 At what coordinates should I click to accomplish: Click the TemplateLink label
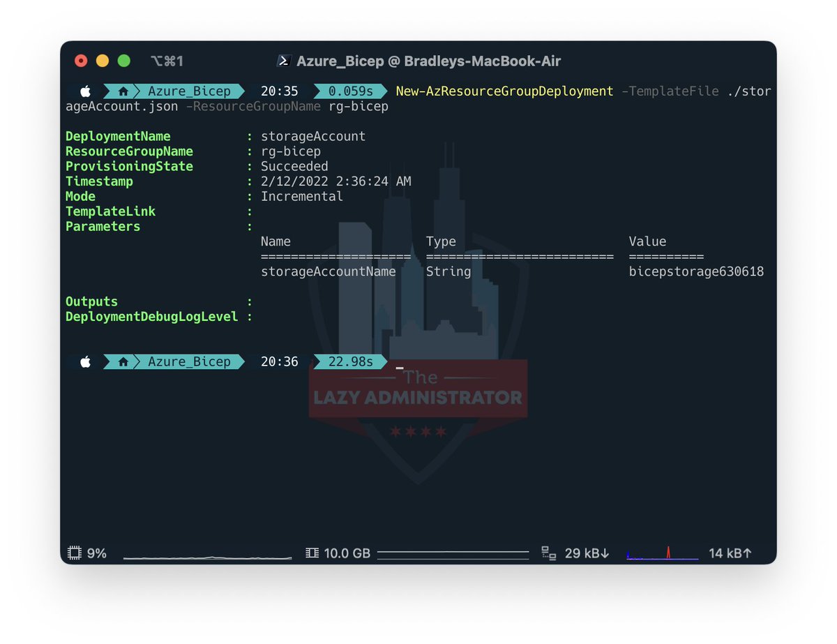[x=110, y=211]
